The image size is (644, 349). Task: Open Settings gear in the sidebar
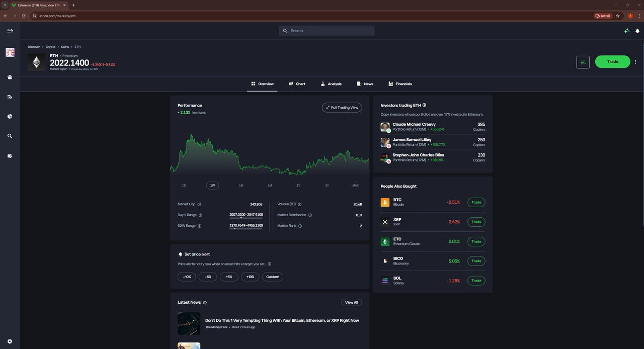click(x=10, y=341)
